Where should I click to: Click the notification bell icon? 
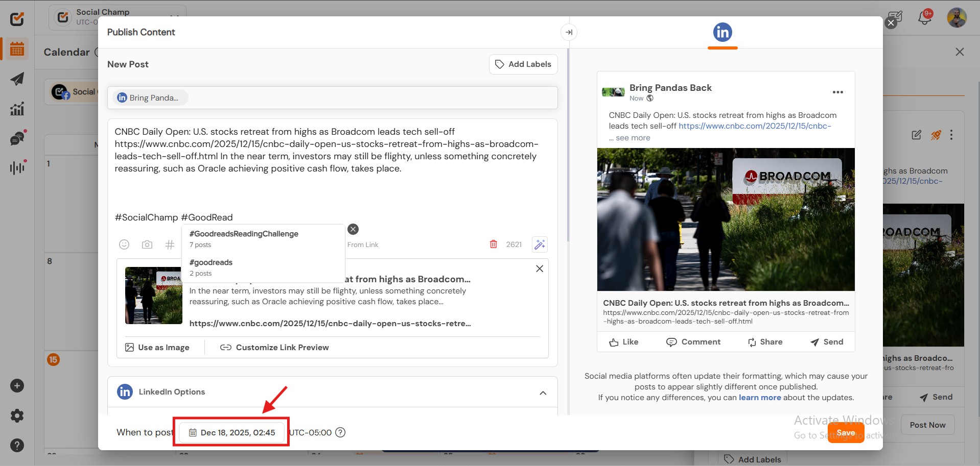click(x=924, y=18)
